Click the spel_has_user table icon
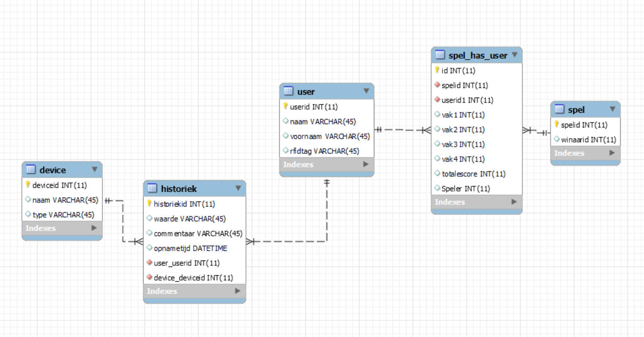The height and width of the screenshot is (337, 644). pyautogui.click(x=440, y=55)
